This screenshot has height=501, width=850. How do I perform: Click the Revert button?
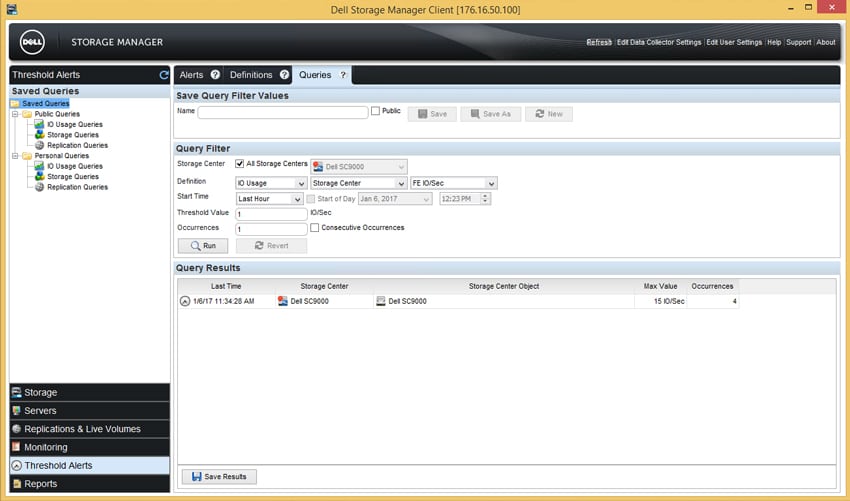click(x=272, y=246)
